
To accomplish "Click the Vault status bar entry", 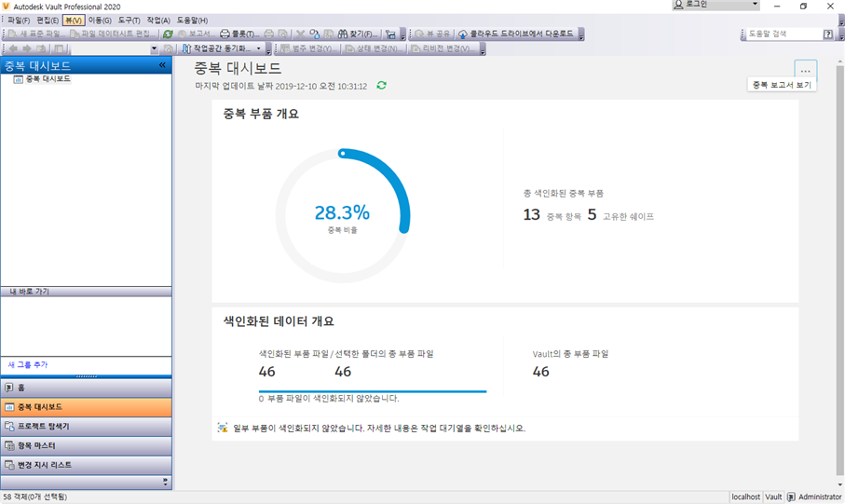I will point(773,497).
